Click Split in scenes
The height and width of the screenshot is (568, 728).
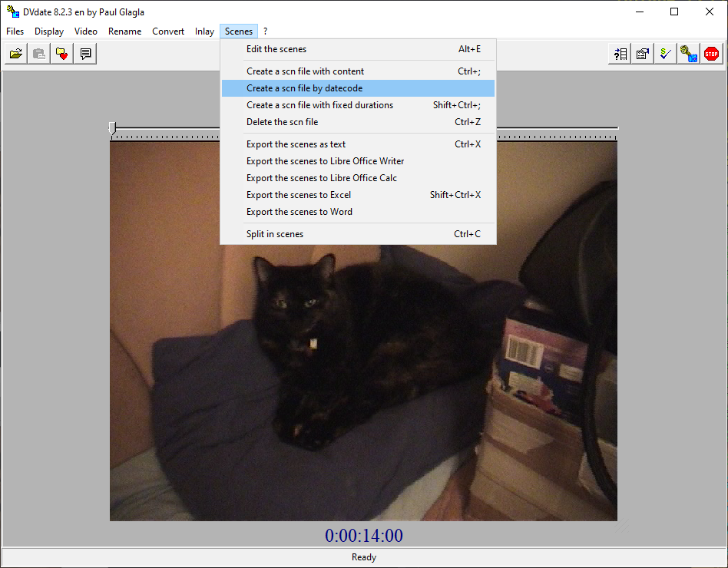[x=275, y=234]
